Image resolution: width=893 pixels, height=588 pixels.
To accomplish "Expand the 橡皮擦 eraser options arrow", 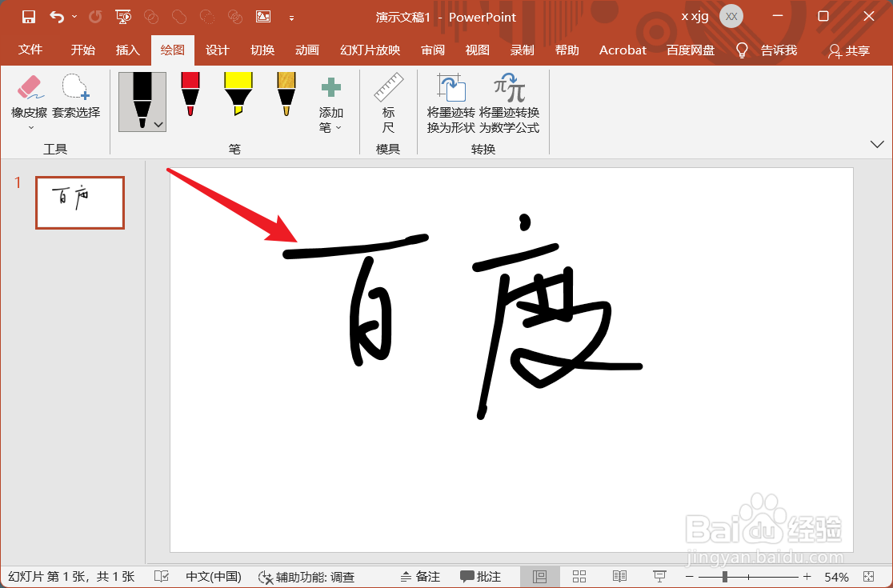I will coord(30,127).
